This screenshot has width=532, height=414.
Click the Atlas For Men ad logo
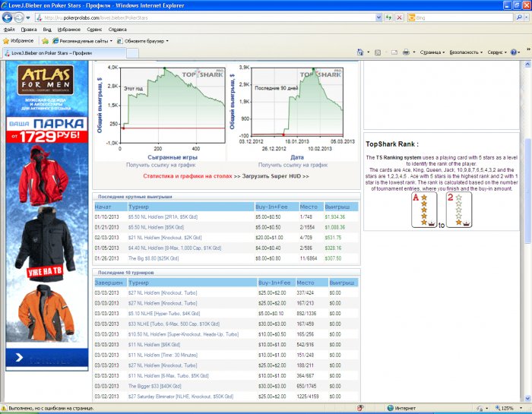pyautogui.click(x=46, y=80)
